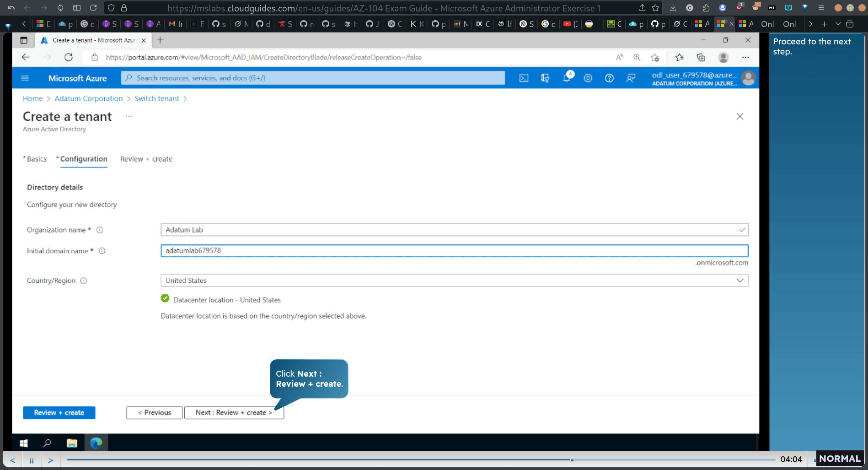Click Edge read aloud icon
The image size is (868, 470).
click(620, 57)
